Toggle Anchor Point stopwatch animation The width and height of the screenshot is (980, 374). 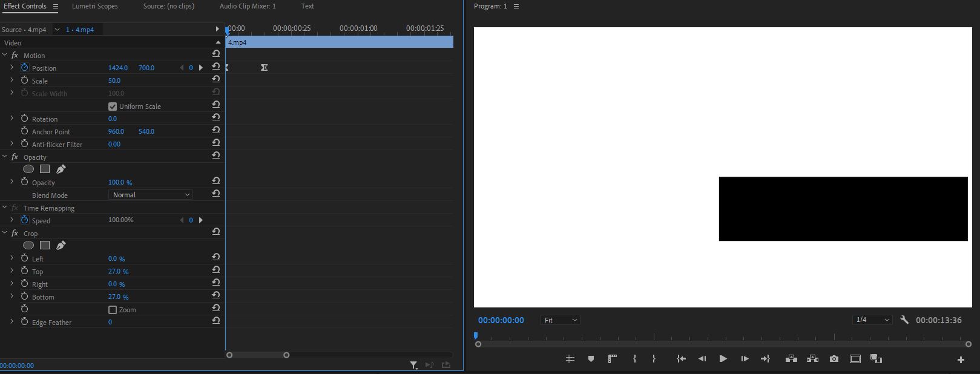[25, 131]
